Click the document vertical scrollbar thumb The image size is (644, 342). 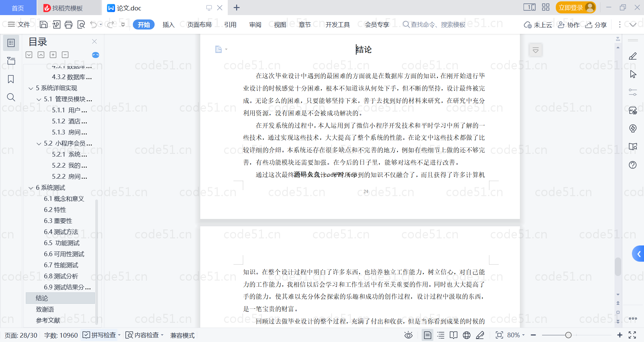point(618,267)
